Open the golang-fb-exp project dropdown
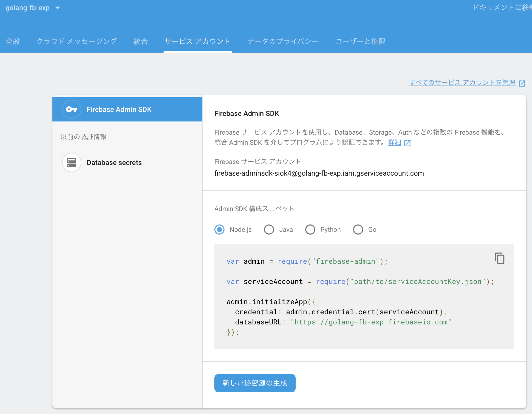 point(33,8)
